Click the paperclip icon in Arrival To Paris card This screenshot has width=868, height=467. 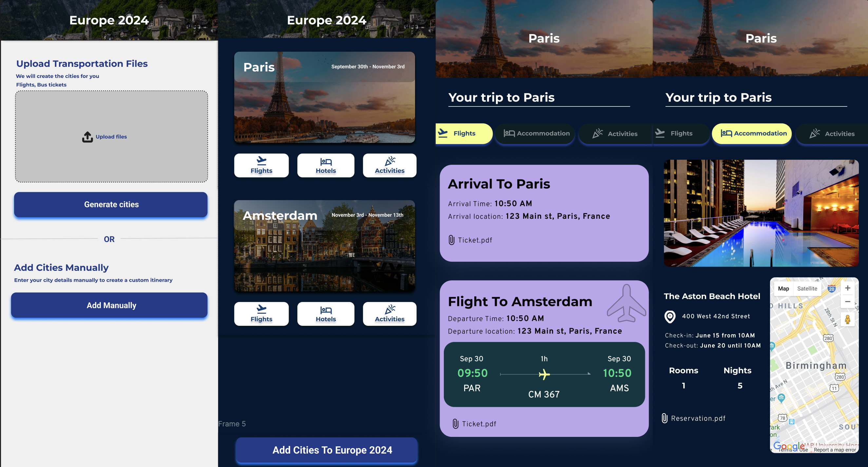click(451, 240)
